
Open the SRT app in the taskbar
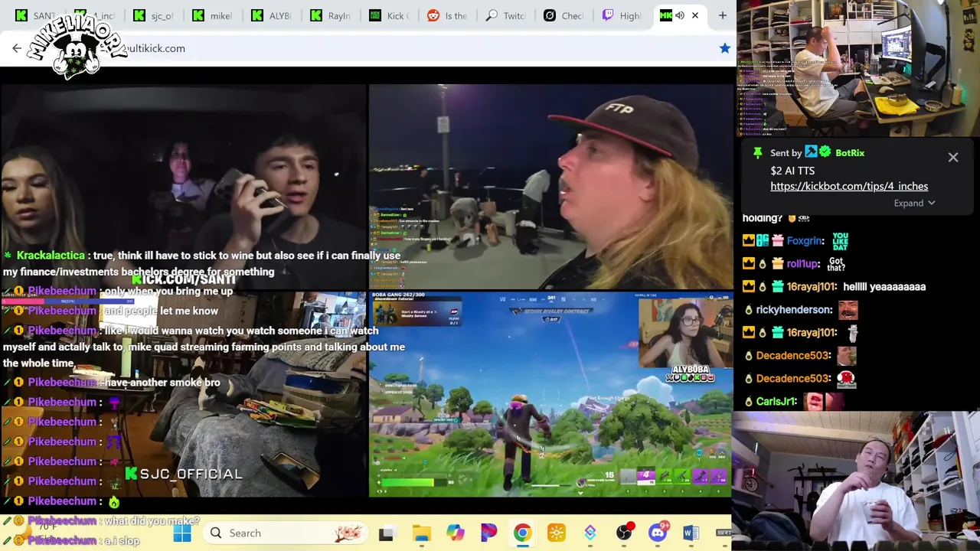(x=724, y=533)
